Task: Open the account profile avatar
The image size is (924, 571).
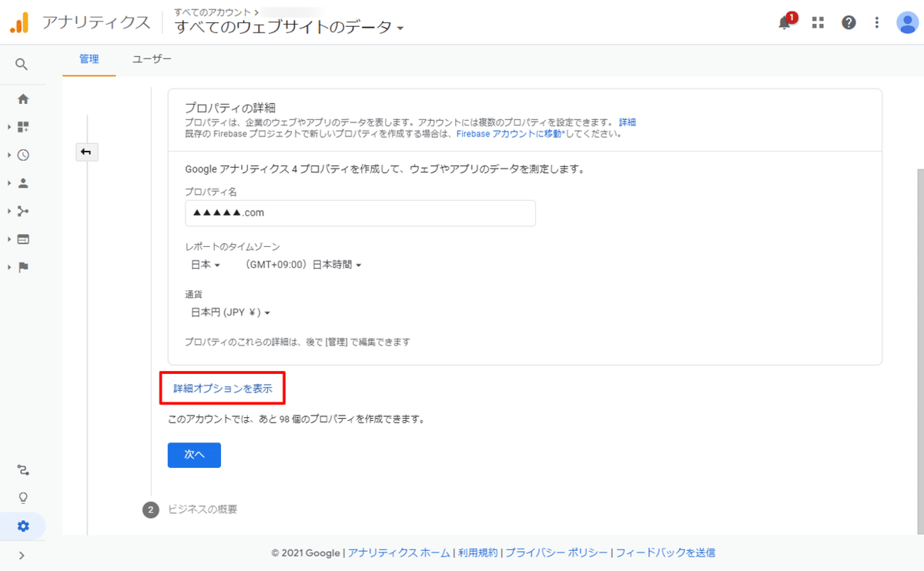Action: click(x=906, y=22)
